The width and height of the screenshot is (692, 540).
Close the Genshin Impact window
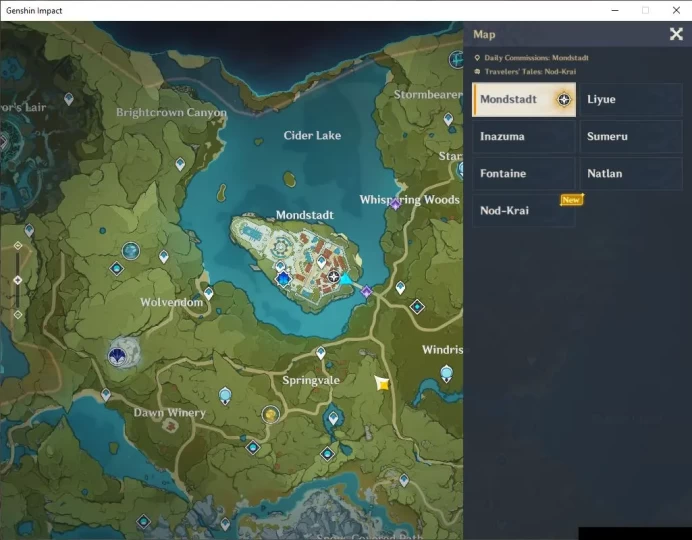[676, 11]
